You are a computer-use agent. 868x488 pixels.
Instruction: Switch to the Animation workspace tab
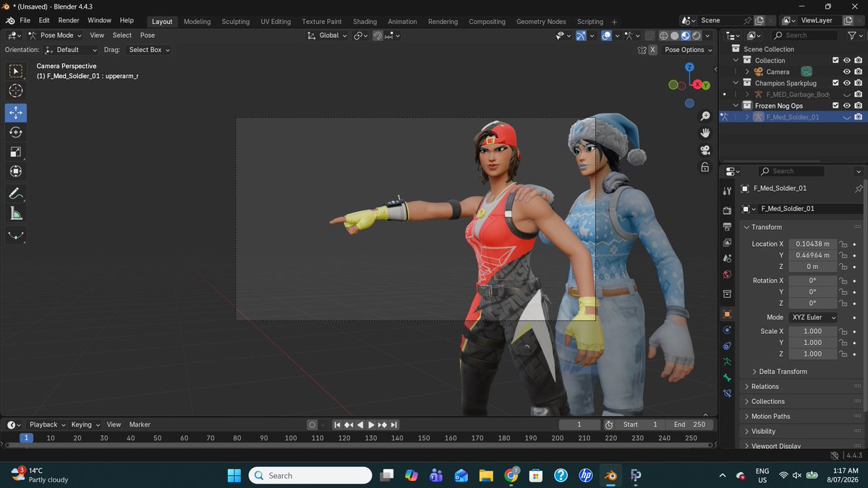pyautogui.click(x=402, y=21)
